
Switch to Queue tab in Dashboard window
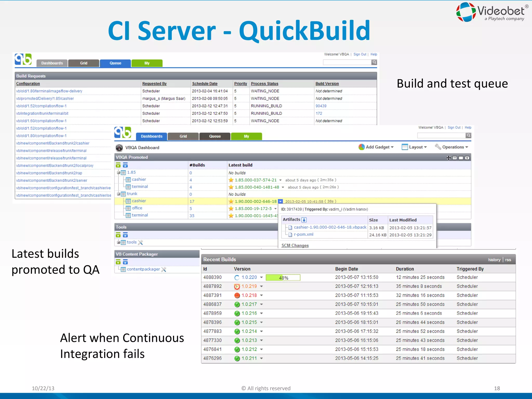click(x=215, y=136)
